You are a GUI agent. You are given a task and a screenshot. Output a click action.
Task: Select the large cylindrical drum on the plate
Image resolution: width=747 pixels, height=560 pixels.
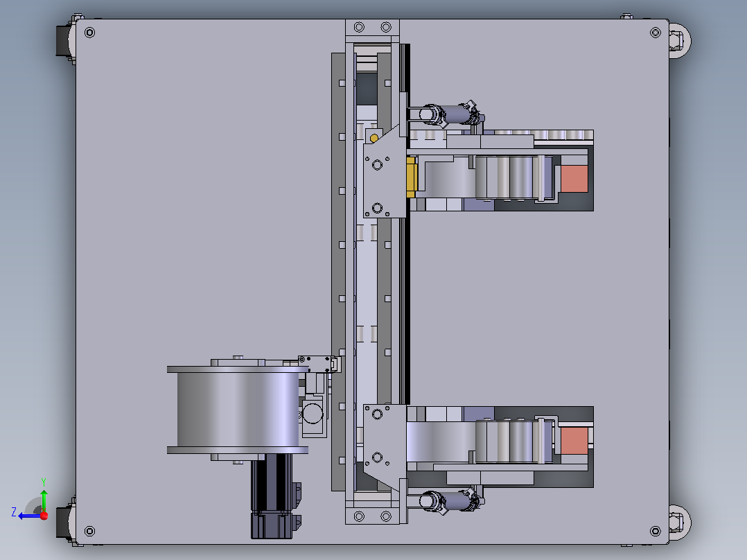(238, 410)
